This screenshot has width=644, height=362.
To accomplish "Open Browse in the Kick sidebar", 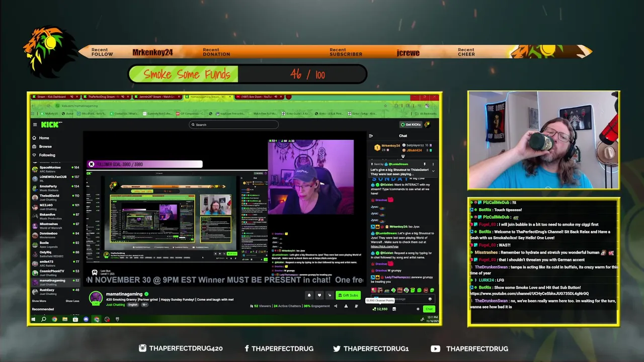I will tap(45, 146).
